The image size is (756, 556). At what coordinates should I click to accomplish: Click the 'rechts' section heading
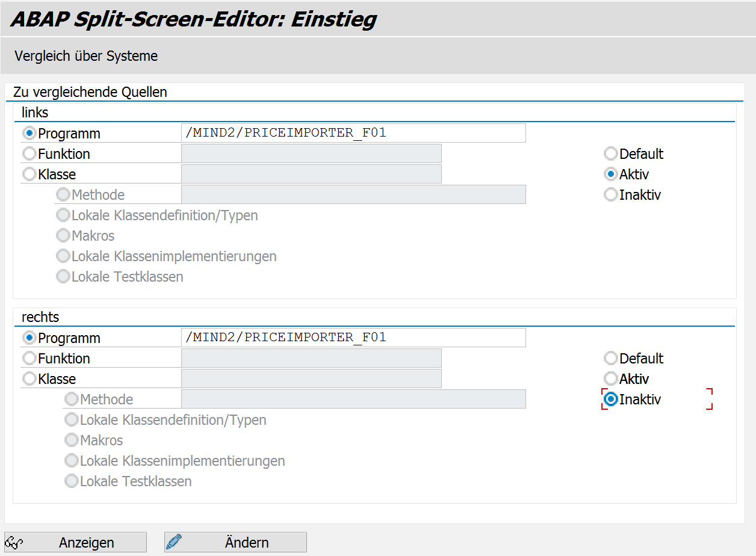tap(40, 317)
